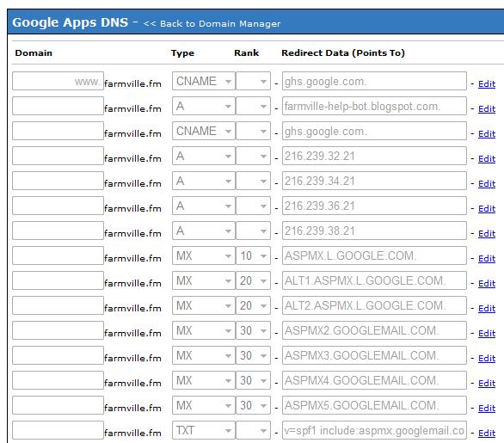Edit the ASPMX.L.GOOGLE.COM MX record
Viewport: 504px width, 443px height.
pos(487,258)
